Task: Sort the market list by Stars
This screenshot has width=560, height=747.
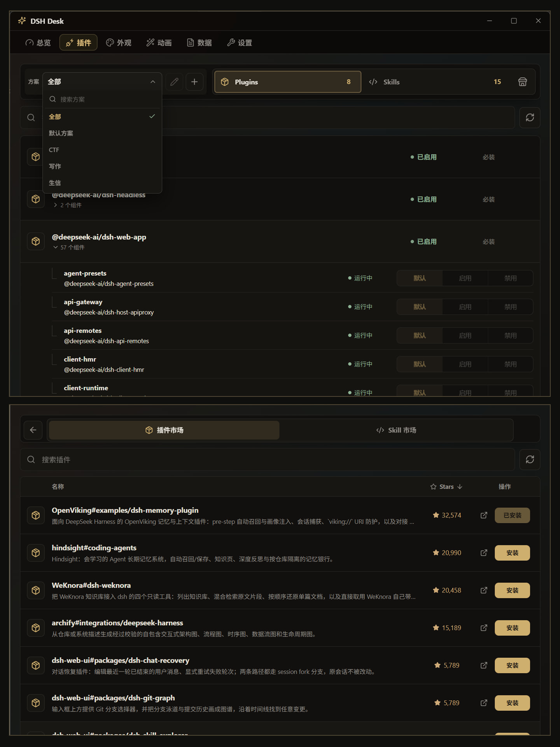Action: 446,487
